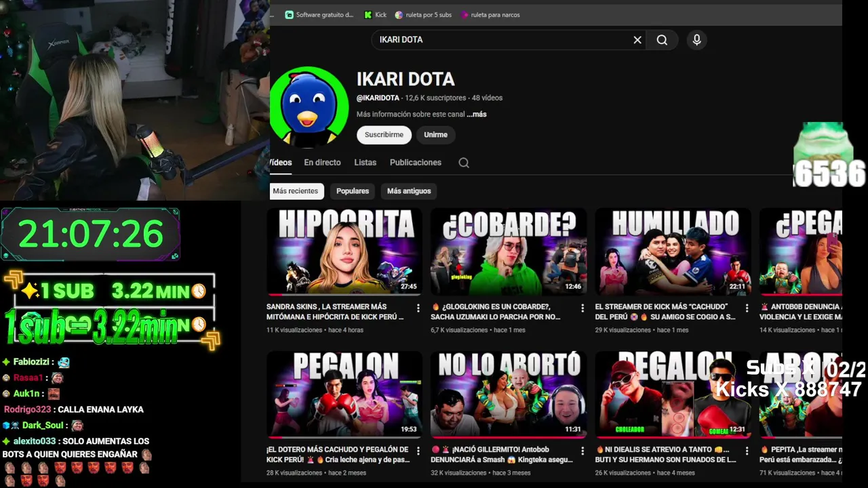Image resolution: width=868 pixels, height=488 pixels.
Task: Open ¿COBARDE? video thumbnail
Action: [509, 251]
